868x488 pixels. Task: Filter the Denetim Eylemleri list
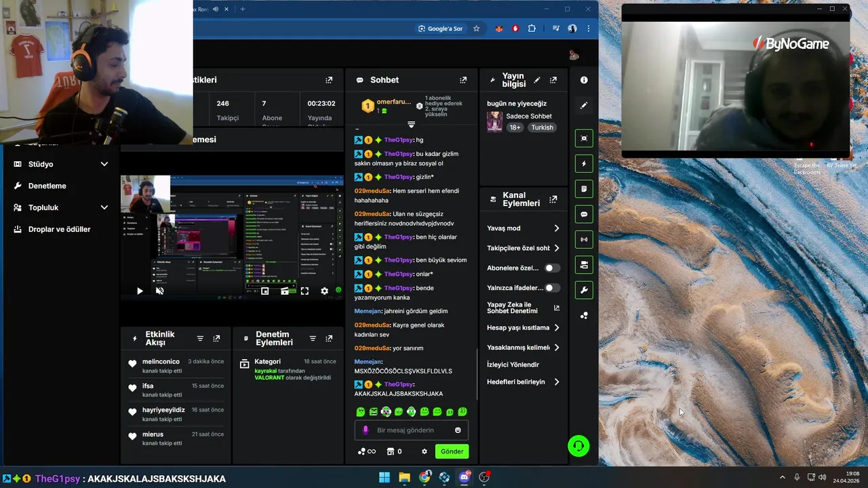[313, 338]
